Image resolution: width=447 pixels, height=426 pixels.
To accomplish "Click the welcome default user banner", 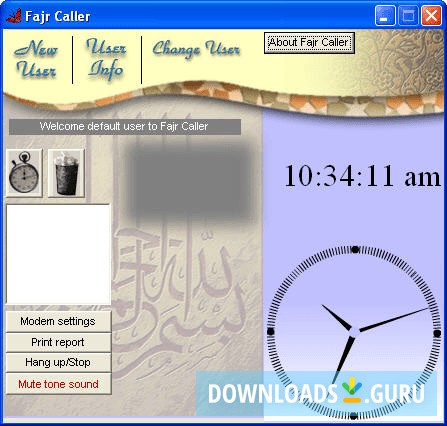I will point(125,127).
